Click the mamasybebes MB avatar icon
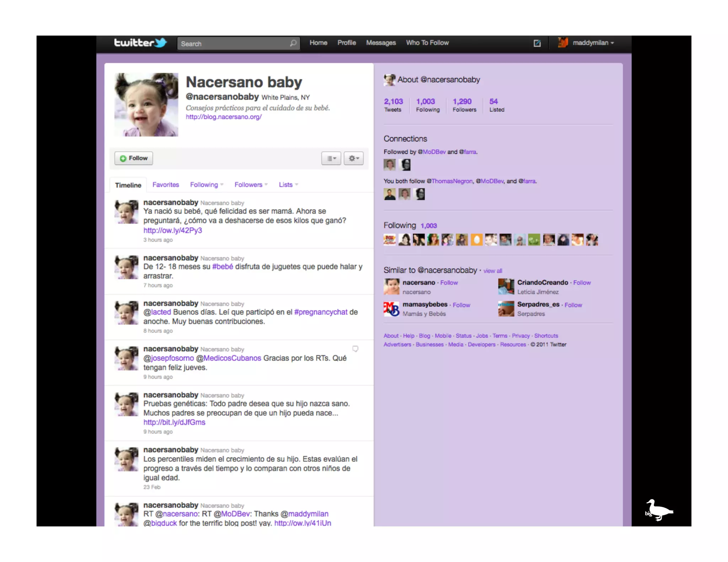The image size is (728, 562). [391, 309]
